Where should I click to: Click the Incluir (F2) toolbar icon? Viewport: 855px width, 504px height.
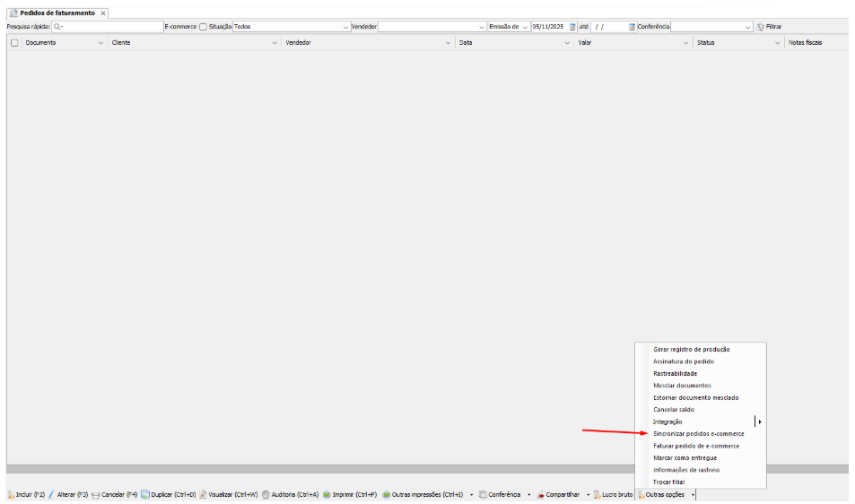(x=11, y=494)
